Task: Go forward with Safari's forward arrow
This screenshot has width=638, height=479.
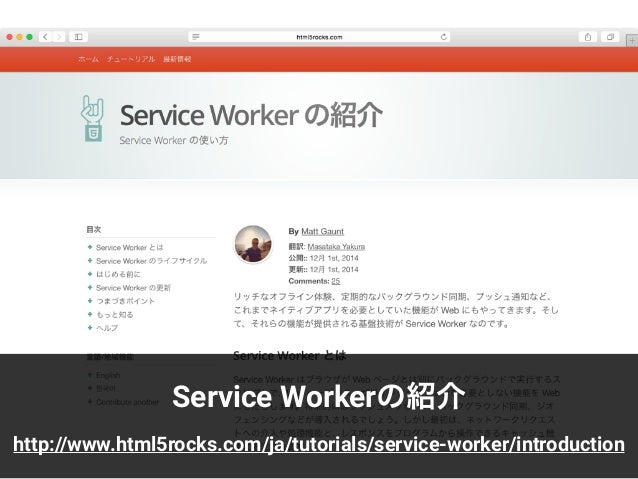Action: coord(59,37)
